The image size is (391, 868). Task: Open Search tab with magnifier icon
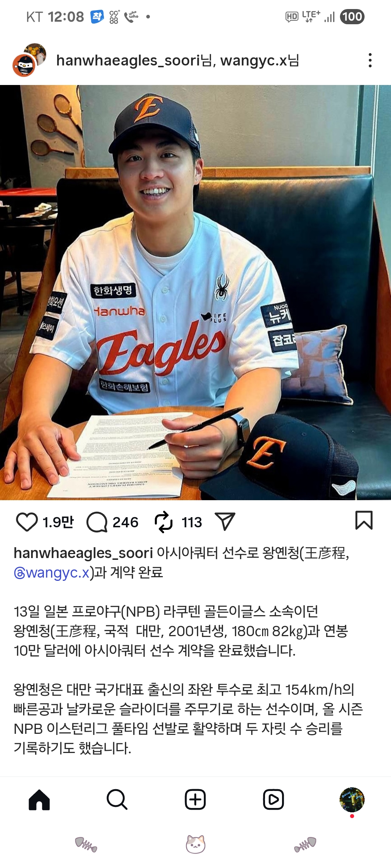117,799
